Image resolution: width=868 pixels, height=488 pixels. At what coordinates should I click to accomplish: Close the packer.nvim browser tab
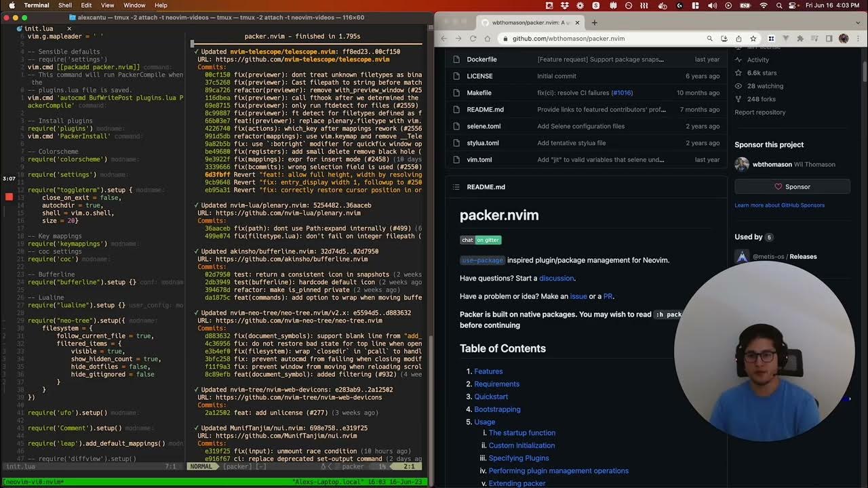click(x=578, y=22)
